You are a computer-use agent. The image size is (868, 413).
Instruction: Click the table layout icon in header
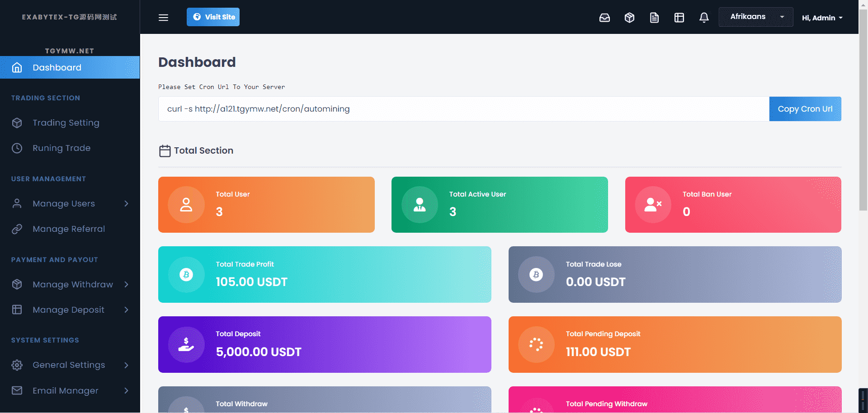679,18
